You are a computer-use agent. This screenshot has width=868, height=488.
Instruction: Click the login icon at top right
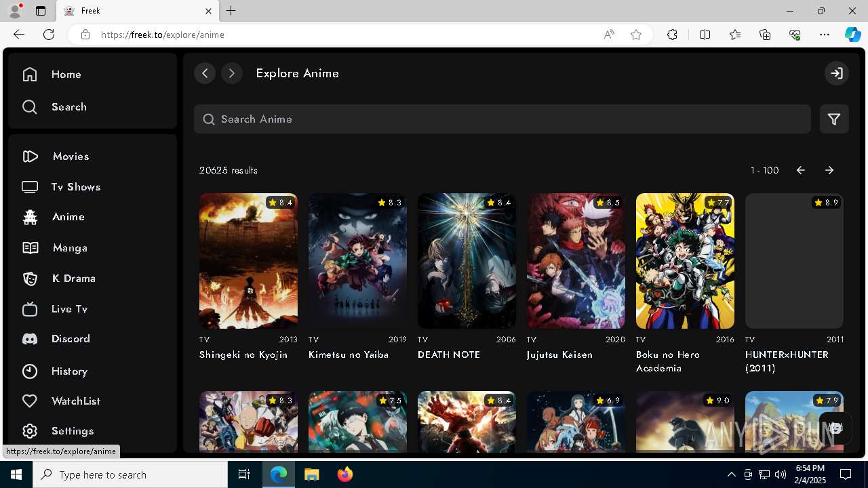pyautogui.click(x=837, y=73)
